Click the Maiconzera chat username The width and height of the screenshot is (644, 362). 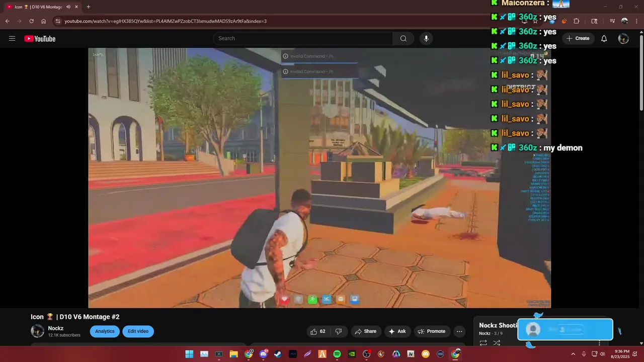pos(523,3)
